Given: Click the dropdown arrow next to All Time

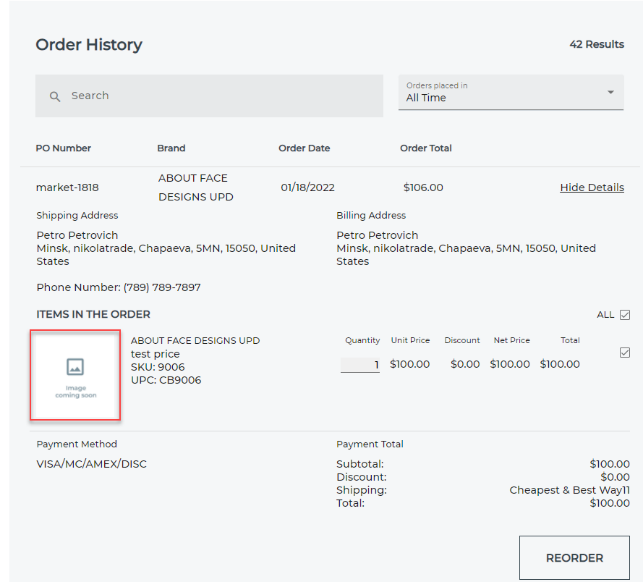Looking at the screenshot, I should (x=611, y=92).
